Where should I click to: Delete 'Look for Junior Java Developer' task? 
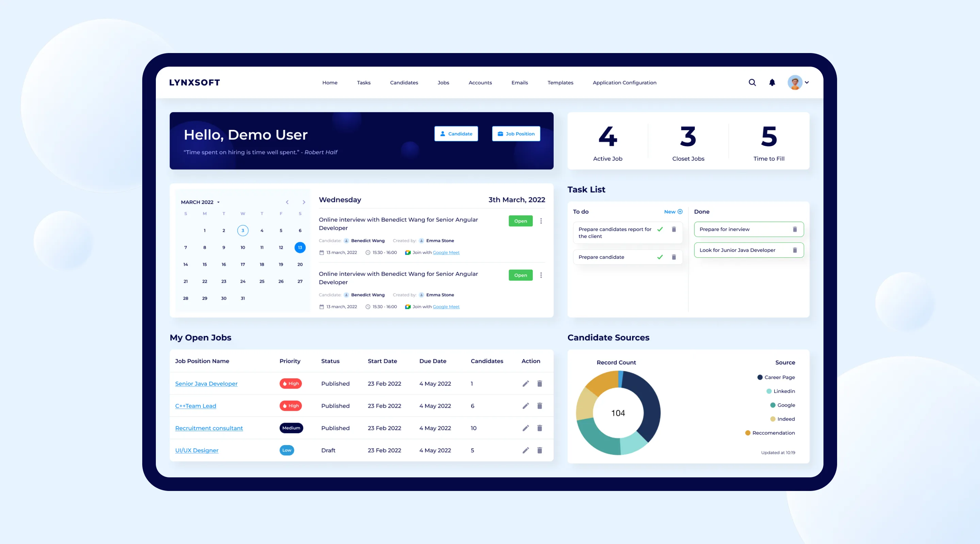[795, 250]
